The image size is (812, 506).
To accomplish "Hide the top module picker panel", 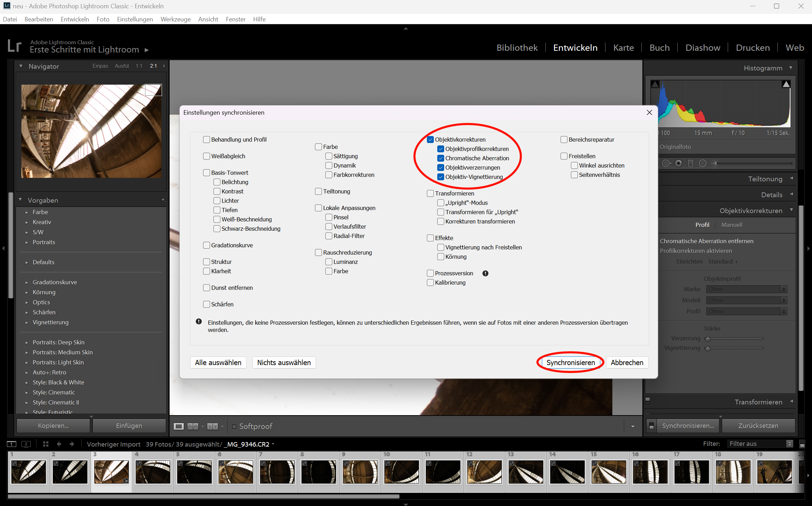I will tap(406, 28).
